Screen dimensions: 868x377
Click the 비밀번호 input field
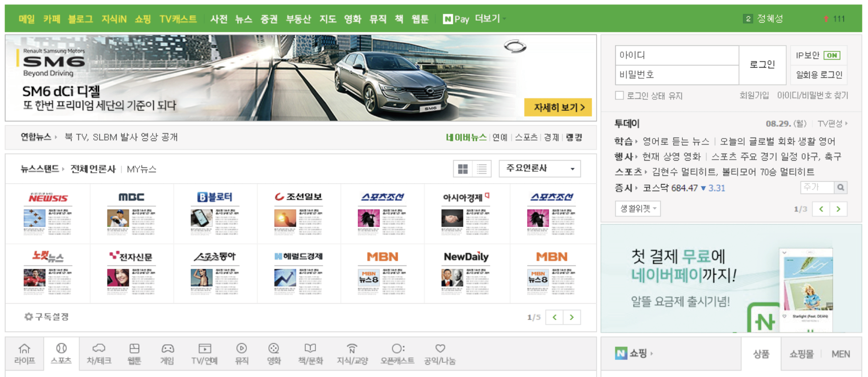coord(677,74)
